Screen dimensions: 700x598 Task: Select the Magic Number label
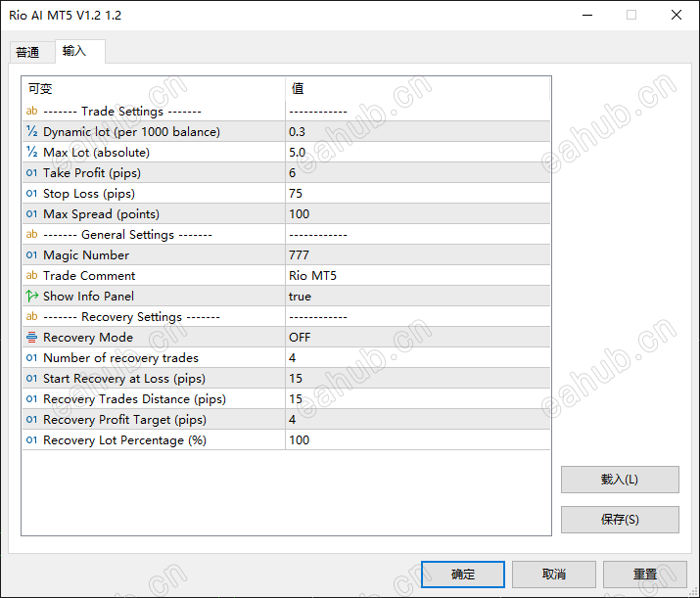pyautogui.click(x=86, y=255)
